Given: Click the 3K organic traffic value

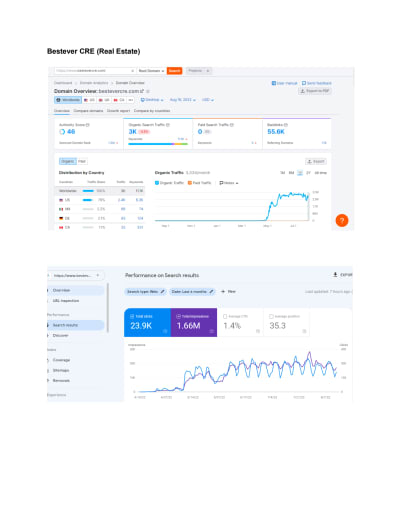Looking at the screenshot, I should (133, 132).
